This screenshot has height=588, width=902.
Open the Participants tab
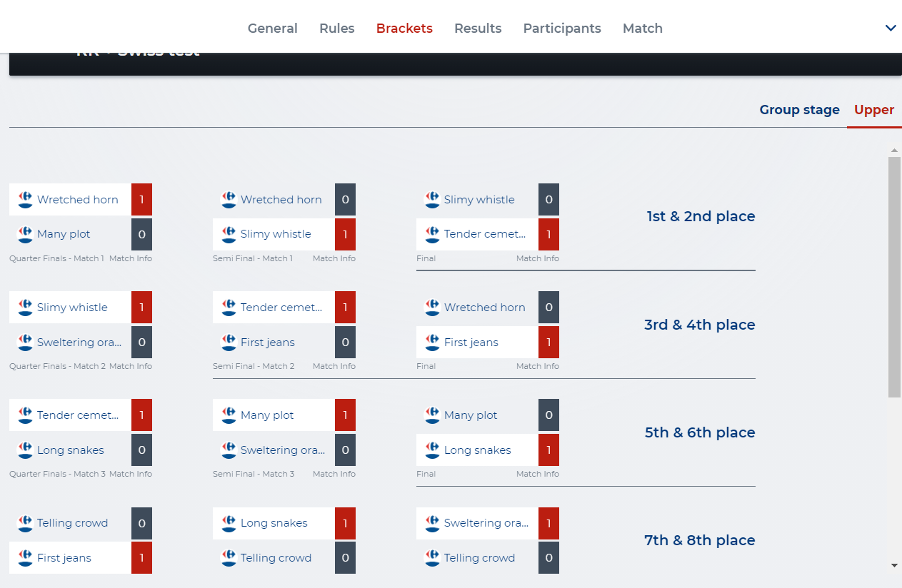click(x=562, y=29)
